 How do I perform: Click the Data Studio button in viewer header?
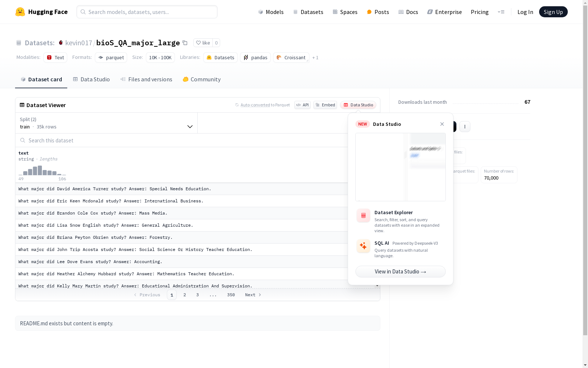pyautogui.click(x=358, y=105)
